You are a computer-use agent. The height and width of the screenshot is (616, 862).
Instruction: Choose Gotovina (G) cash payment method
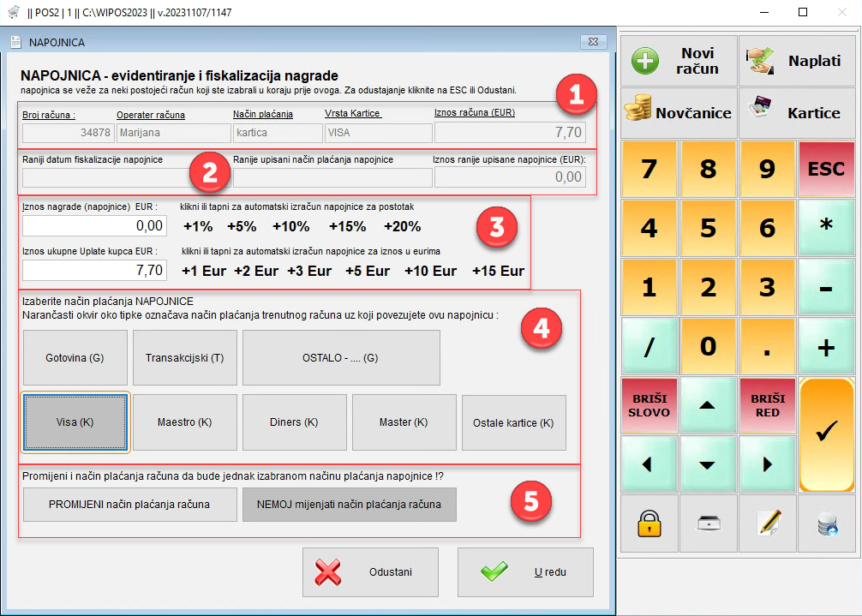pyautogui.click(x=75, y=357)
